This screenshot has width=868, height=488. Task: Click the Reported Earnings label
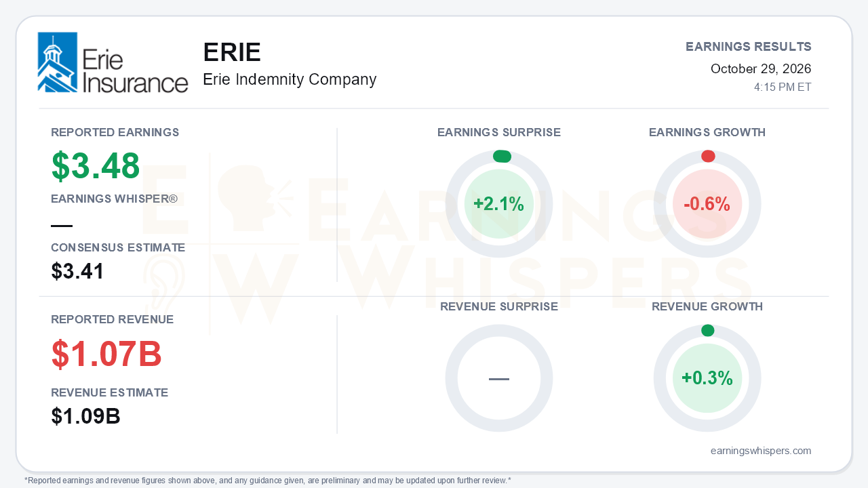coord(115,132)
